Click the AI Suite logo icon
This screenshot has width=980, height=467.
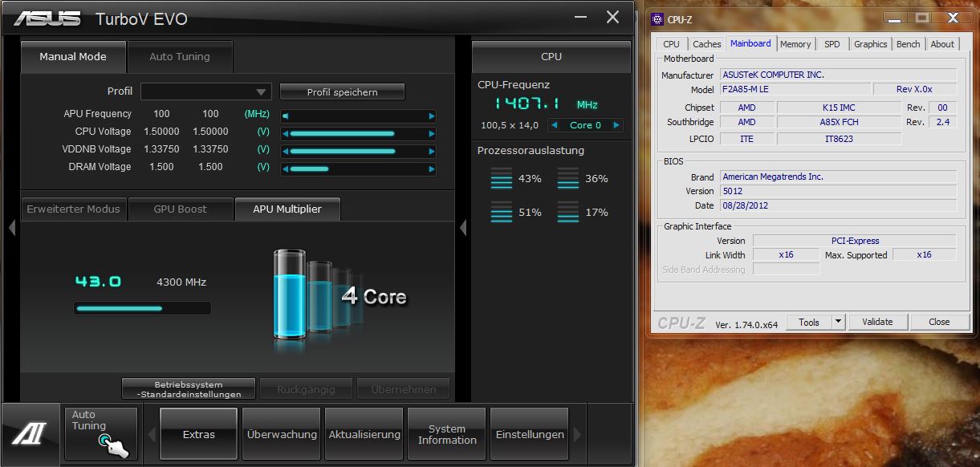tap(29, 434)
